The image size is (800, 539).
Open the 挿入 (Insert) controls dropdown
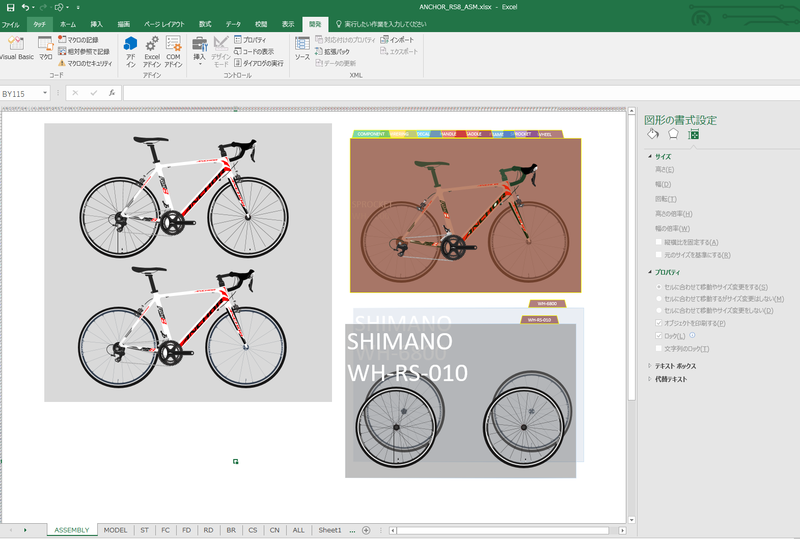click(199, 51)
